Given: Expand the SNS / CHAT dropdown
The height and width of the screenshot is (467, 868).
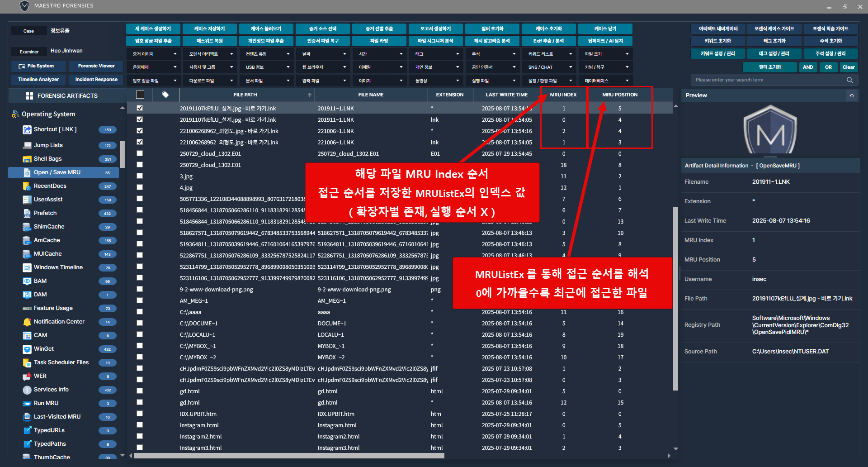Looking at the screenshot, I should [549, 67].
